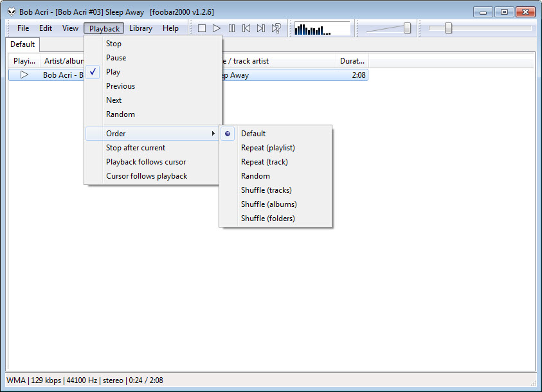Open the Edit menu

pyautogui.click(x=46, y=28)
